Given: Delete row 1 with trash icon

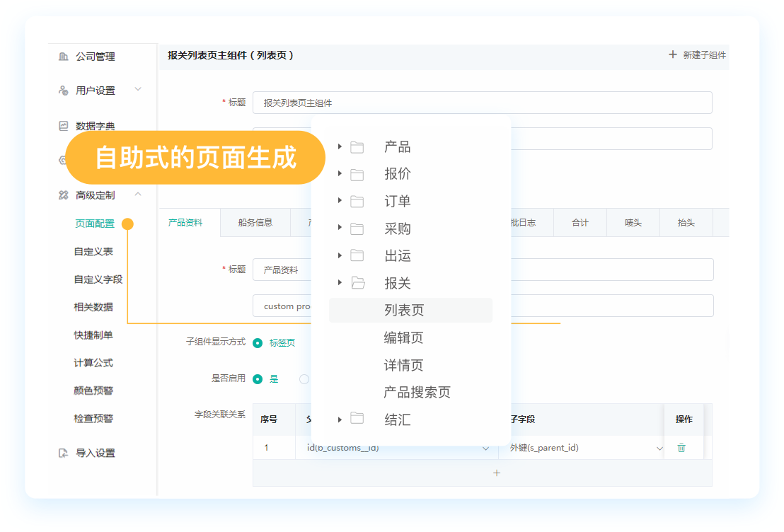Looking at the screenshot, I should pos(681,448).
